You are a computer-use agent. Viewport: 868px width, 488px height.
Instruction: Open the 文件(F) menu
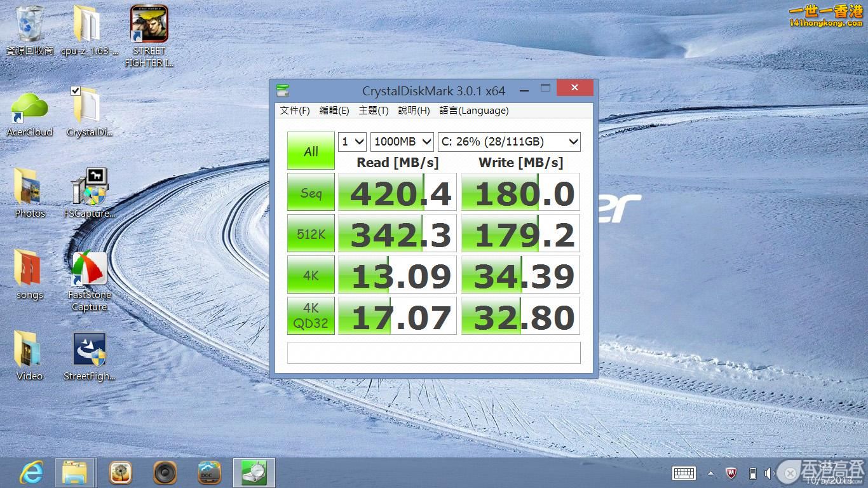tap(294, 111)
